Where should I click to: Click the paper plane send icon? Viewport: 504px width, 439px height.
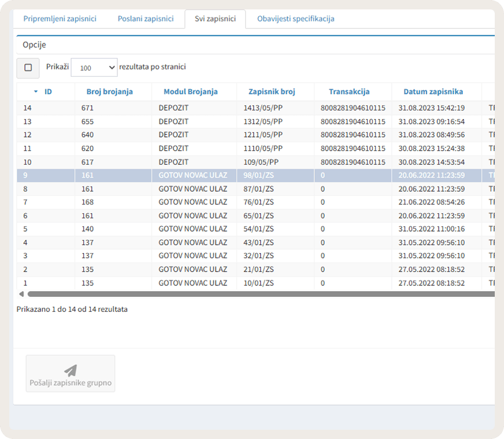point(71,370)
